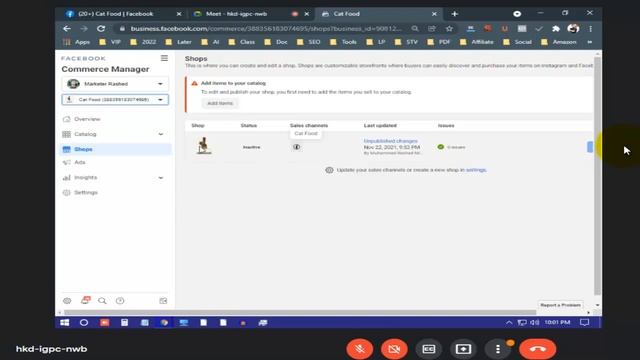Open the SEO bookmarks folder

(309, 42)
